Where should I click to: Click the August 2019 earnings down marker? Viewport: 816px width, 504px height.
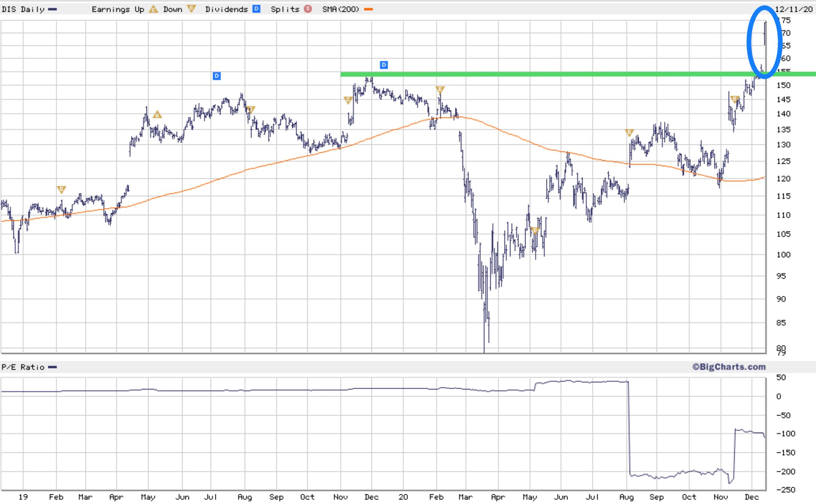point(250,110)
